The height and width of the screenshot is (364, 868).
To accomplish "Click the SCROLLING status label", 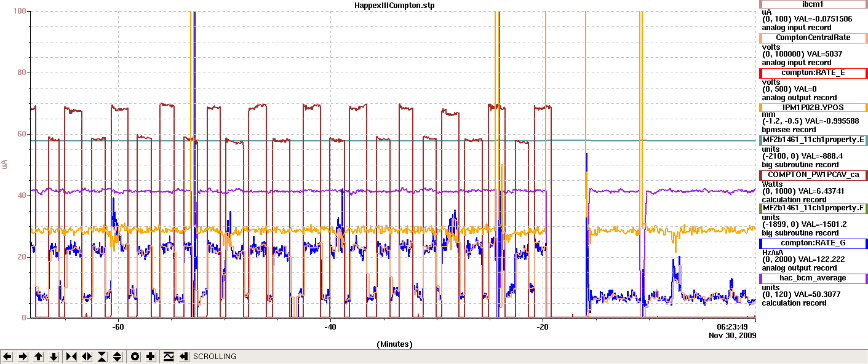I will point(214,357).
